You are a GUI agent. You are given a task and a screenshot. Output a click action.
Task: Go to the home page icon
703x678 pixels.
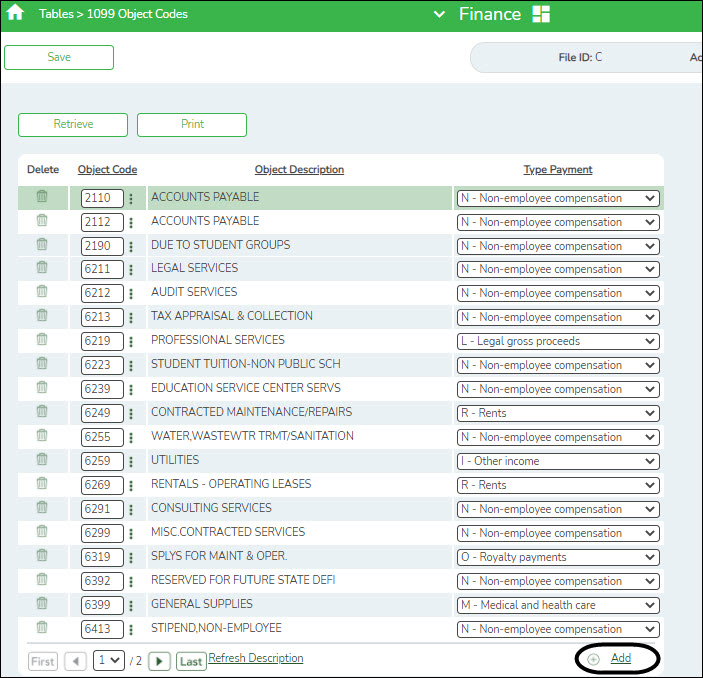15,12
